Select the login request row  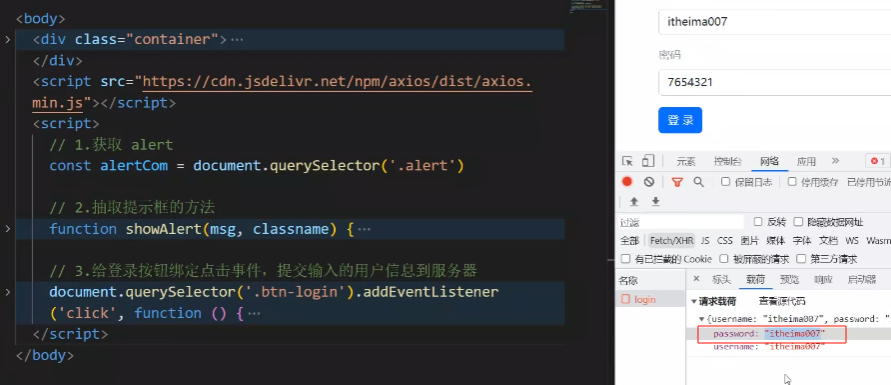(651, 299)
